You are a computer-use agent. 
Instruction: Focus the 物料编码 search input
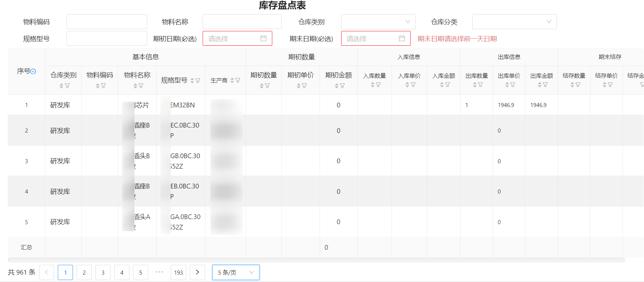107,22
